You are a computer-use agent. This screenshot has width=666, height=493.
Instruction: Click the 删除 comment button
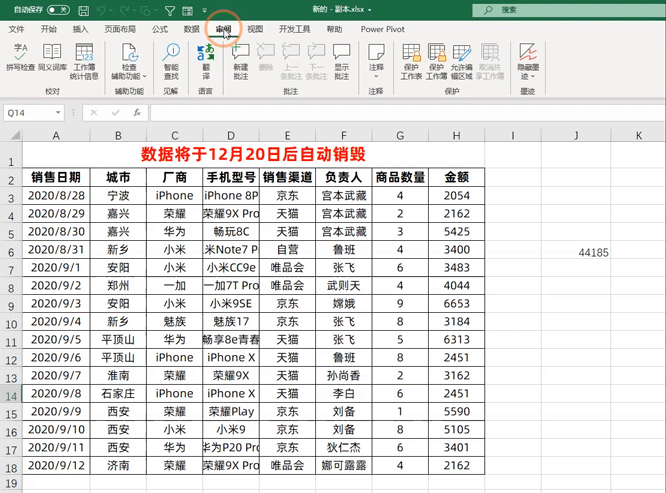[x=266, y=57]
